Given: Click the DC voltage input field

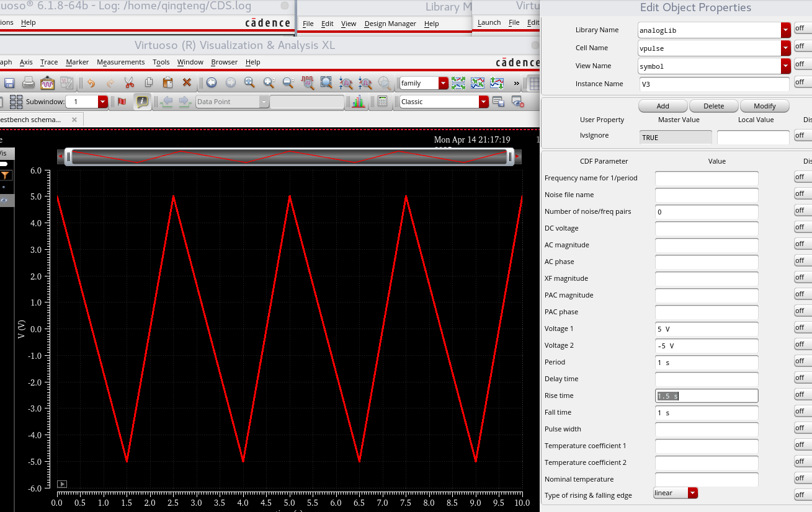Looking at the screenshot, I should coord(706,228).
